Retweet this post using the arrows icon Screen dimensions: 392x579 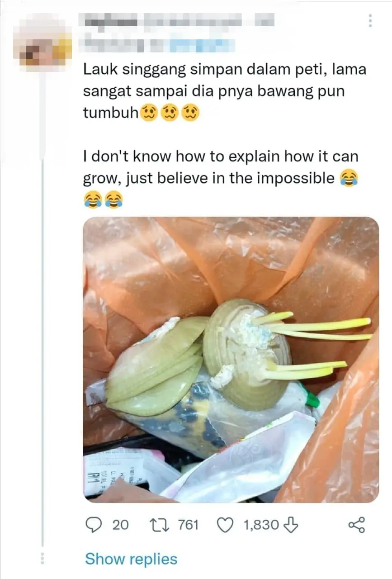point(160,525)
